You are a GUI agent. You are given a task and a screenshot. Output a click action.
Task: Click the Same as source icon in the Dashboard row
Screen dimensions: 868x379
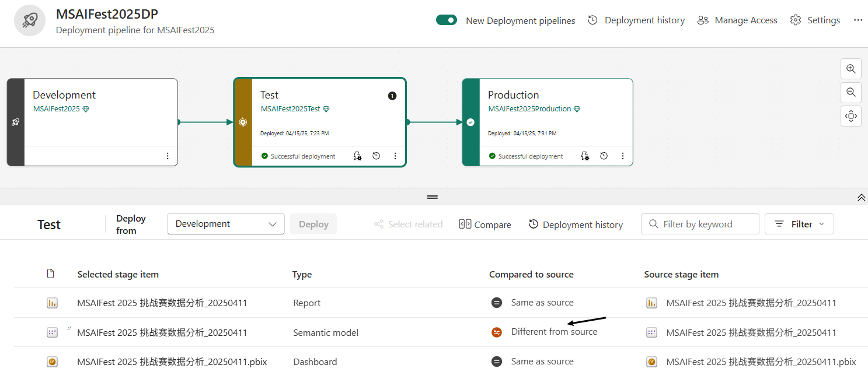pos(496,362)
